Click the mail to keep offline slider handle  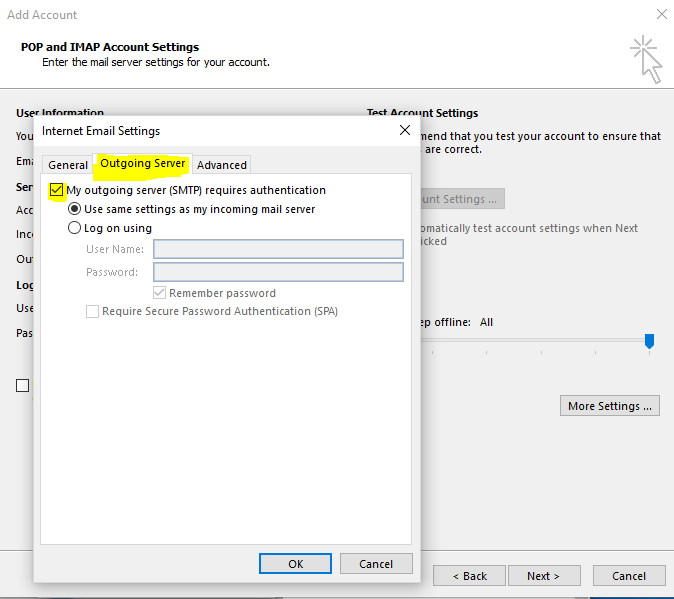coord(649,341)
